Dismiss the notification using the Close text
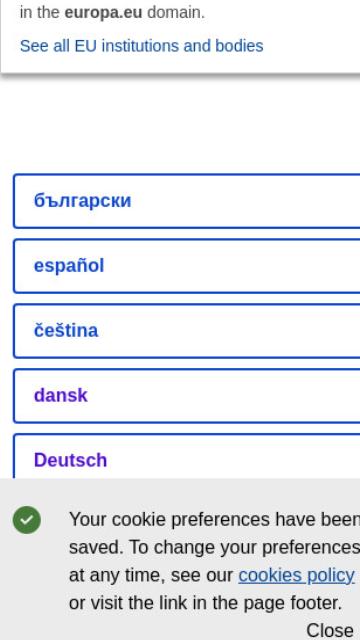Image resolution: width=360 pixels, height=640 pixels. click(330, 630)
